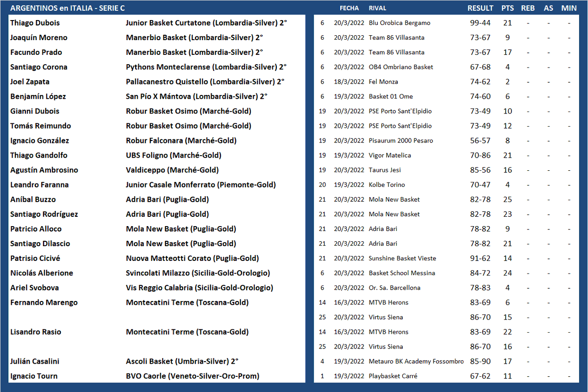
Task: Click rival Kolbe Torino
Action: pyautogui.click(x=387, y=184)
